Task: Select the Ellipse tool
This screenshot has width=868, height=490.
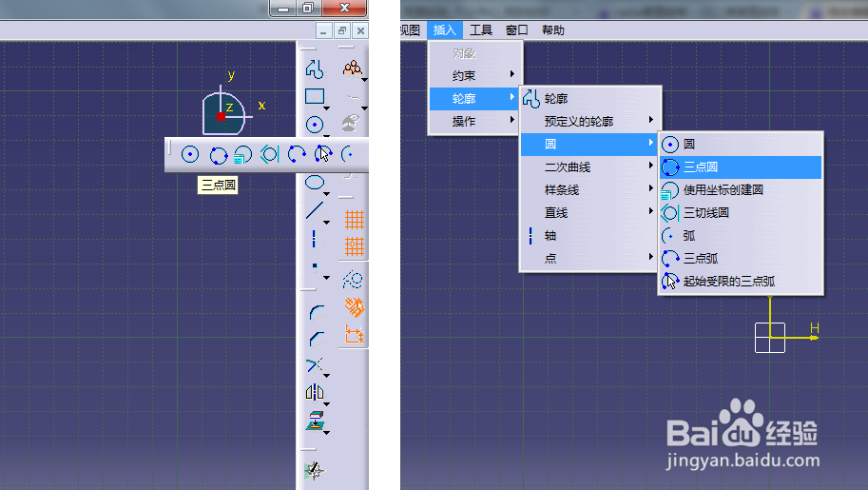Action: (x=315, y=182)
